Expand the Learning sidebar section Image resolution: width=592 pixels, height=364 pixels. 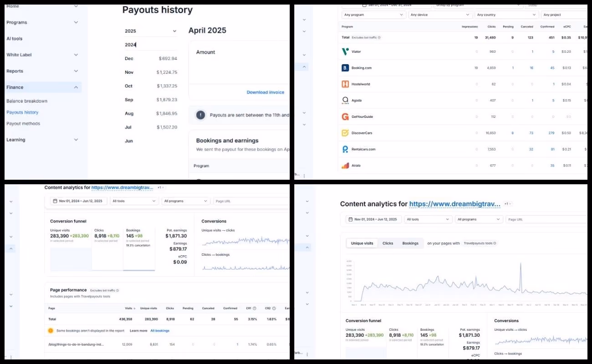coord(76,140)
